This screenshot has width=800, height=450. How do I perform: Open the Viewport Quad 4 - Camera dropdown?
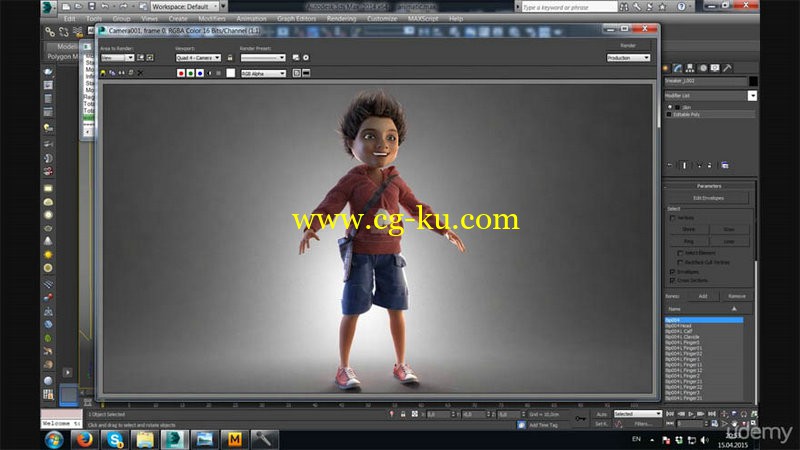(x=198, y=58)
